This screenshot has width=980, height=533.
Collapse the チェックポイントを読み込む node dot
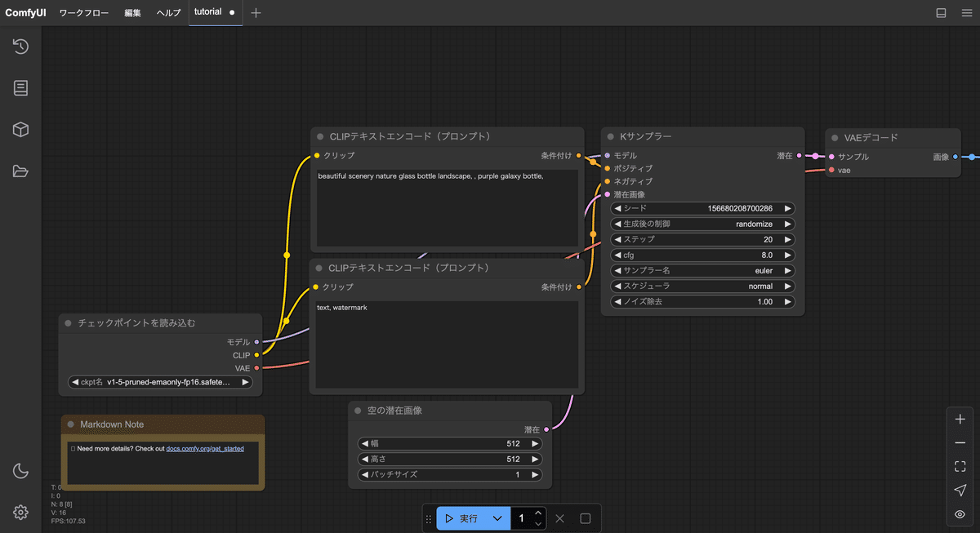click(68, 323)
